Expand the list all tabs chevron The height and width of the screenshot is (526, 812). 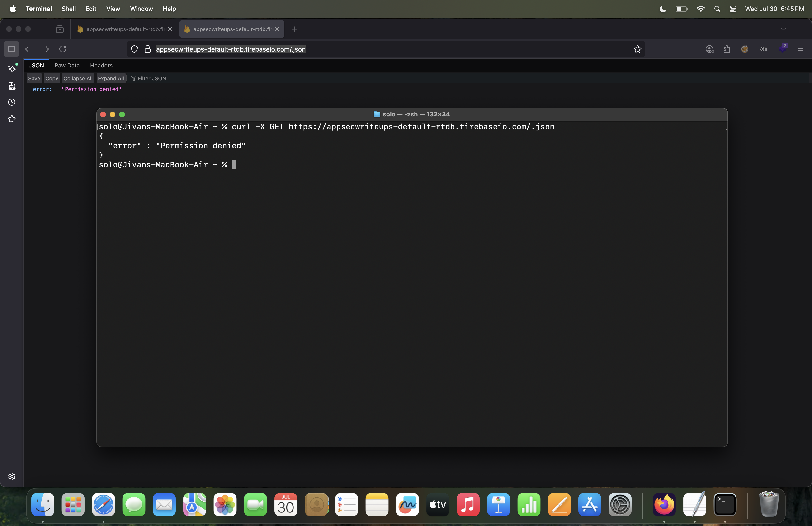(x=783, y=29)
